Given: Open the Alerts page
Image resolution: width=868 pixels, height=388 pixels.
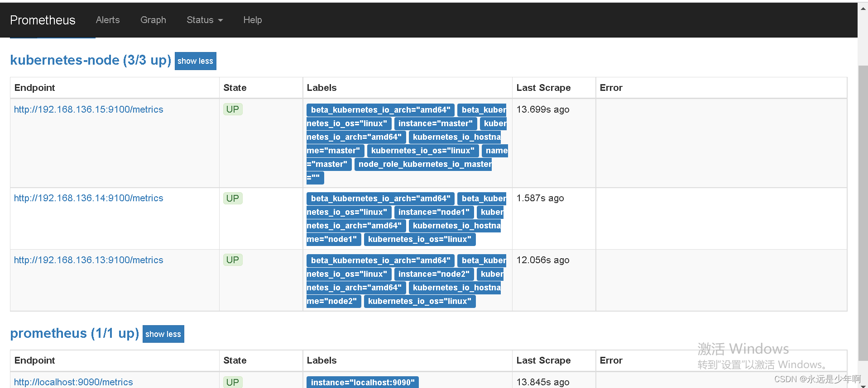Looking at the screenshot, I should click(x=108, y=20).
